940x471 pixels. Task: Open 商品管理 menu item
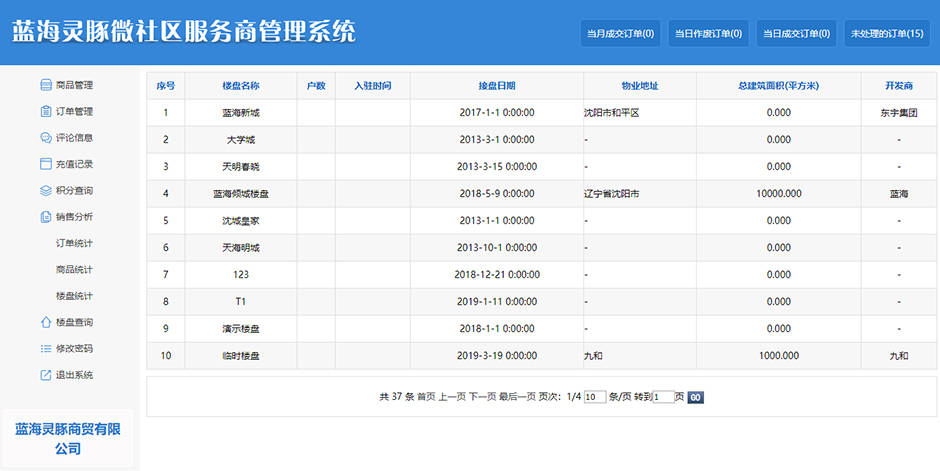tap(74, 85)
